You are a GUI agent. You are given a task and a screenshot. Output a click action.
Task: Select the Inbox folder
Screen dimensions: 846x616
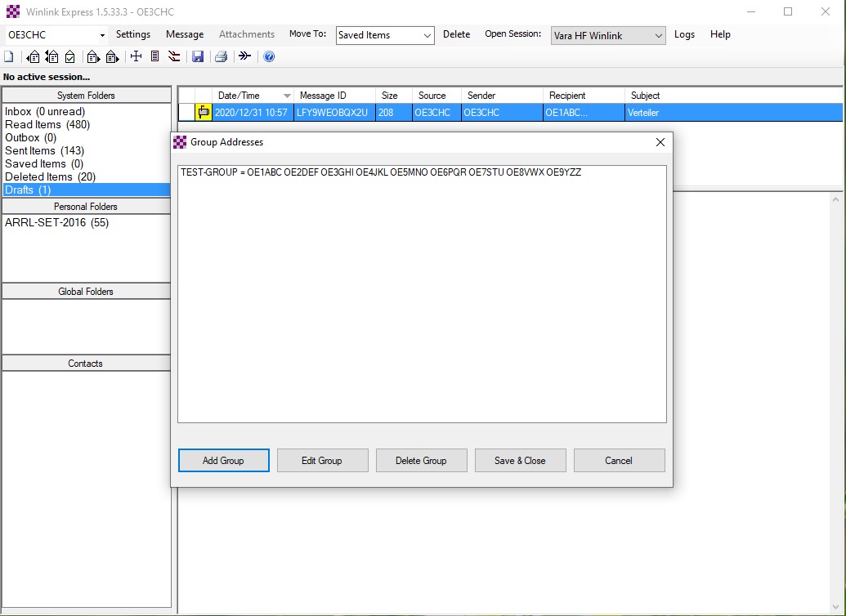(x=45, y=112)
